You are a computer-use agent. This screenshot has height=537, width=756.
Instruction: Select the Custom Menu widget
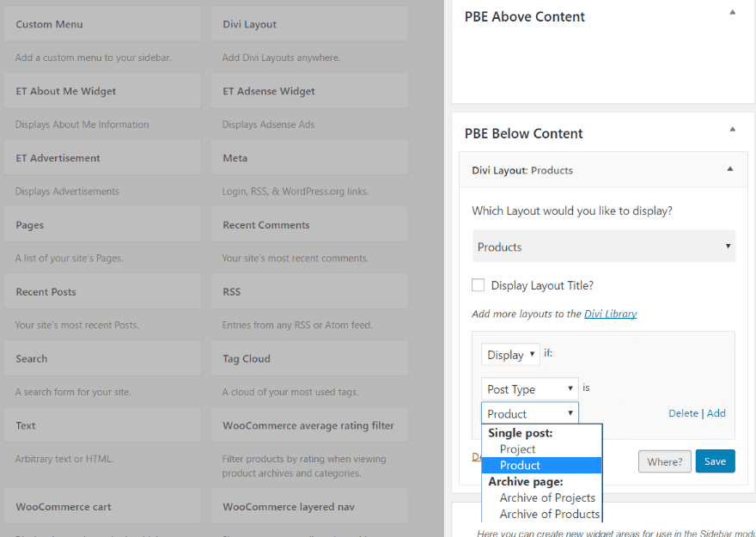tap(102, 24)
